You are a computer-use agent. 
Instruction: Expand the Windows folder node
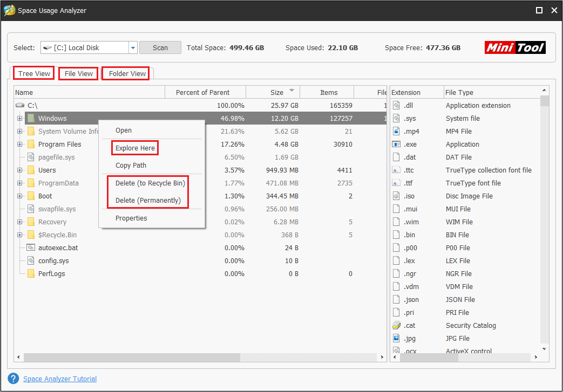[20, 118]
